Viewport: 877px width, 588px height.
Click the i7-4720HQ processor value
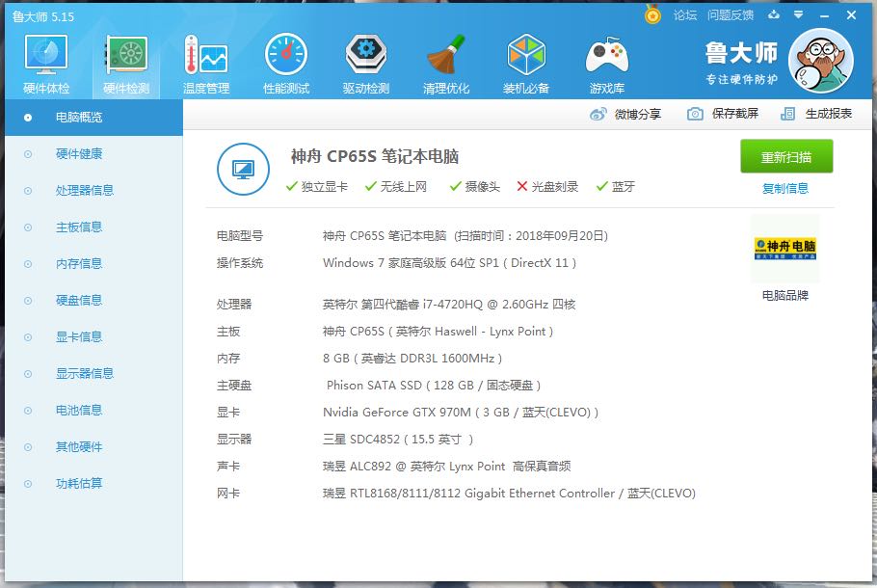click(x=449, y=305)
